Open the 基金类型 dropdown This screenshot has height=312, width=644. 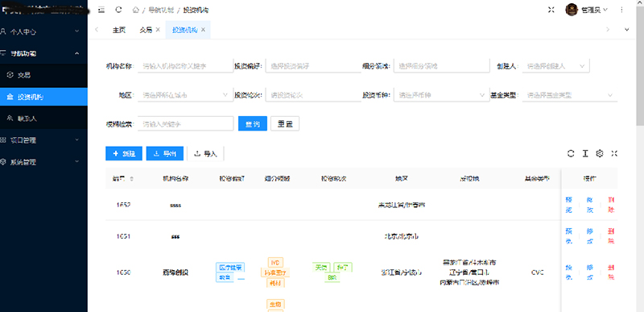pos(570,95)
